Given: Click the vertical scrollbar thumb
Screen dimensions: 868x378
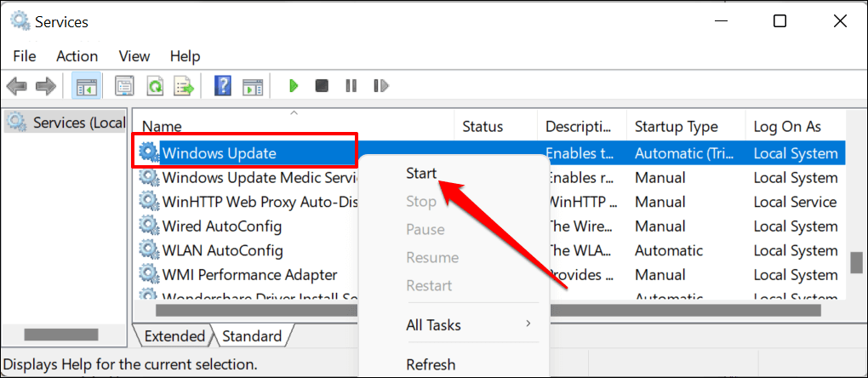Looking at the screenshot, I should pyautogui.click(x=856, y=262).
